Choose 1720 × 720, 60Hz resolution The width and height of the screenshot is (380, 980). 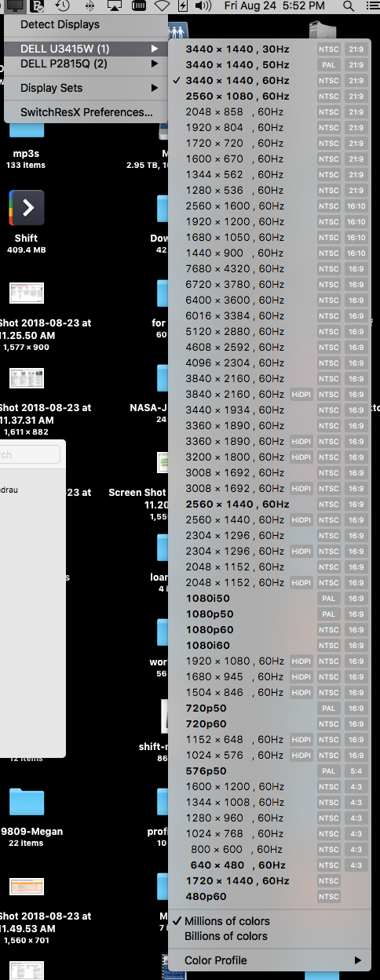(269, 143)
